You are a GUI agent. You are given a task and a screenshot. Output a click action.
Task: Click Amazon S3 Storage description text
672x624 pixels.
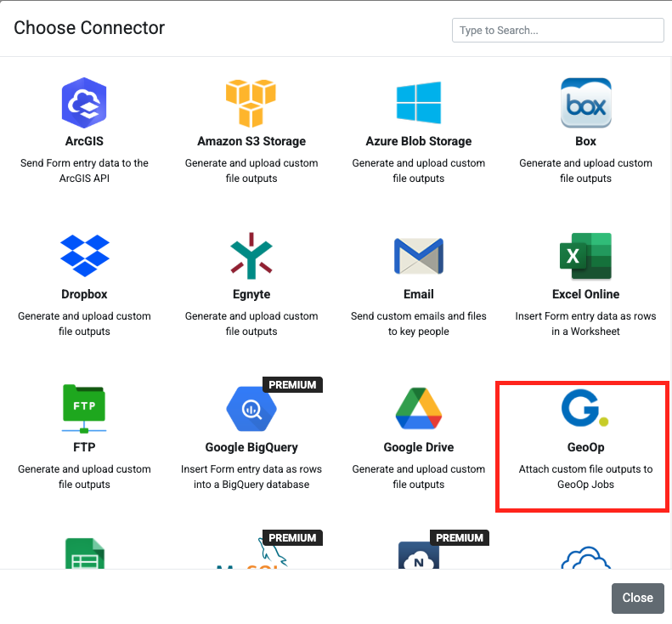[x=251, y=171]
